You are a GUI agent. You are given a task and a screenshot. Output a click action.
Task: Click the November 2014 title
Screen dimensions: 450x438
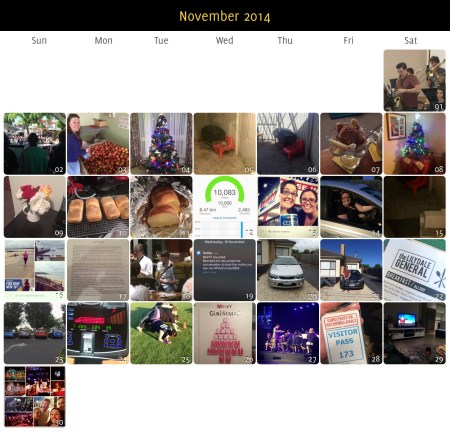click(x=225, y=16)
